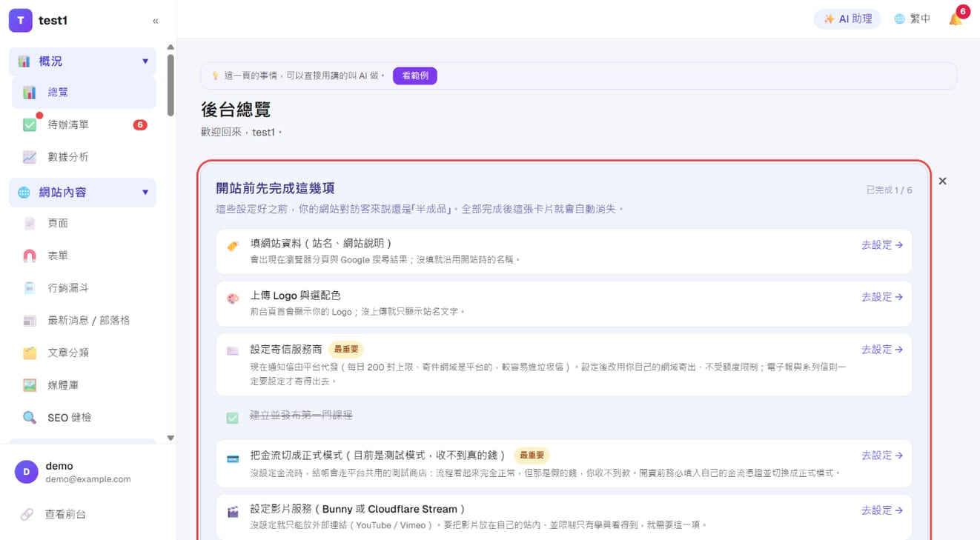Click the 頁面 document icon
The image size is (980, 540).
(x=30, y=223)
